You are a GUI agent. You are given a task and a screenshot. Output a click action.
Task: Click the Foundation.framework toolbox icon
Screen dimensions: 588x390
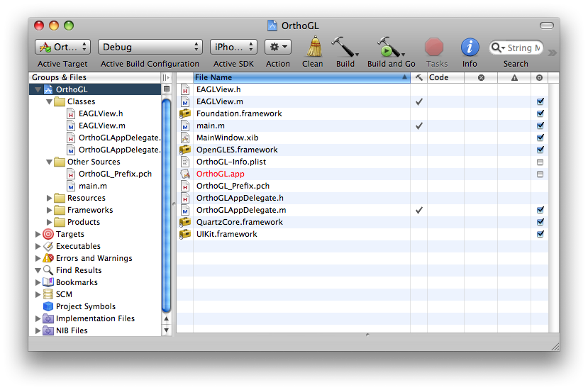pos(185,113)
